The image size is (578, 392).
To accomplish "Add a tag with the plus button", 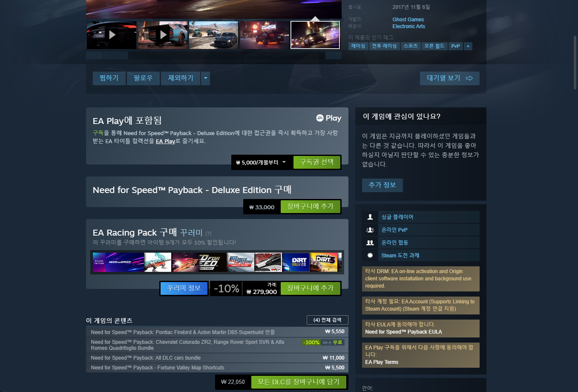I will 468,46.
